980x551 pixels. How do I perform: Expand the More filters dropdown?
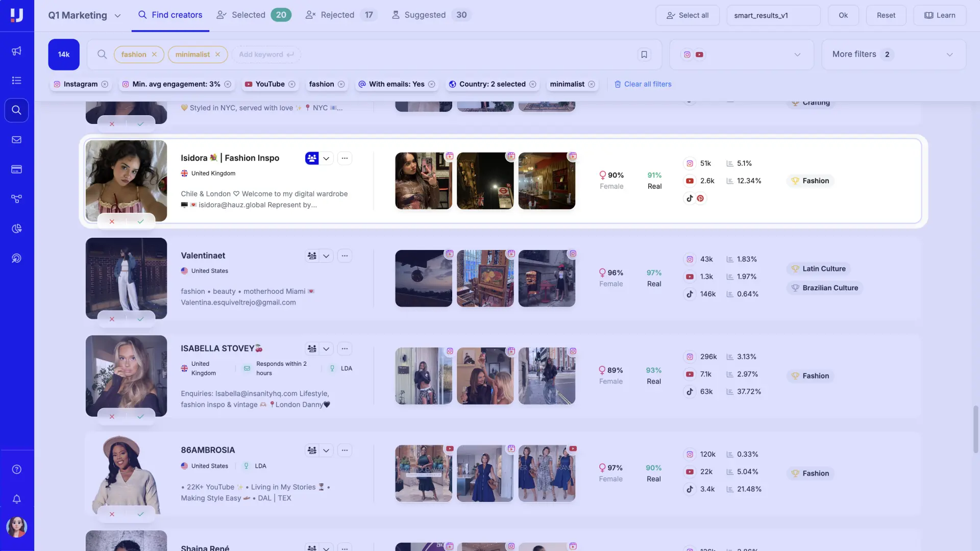[x=894, y=55]
